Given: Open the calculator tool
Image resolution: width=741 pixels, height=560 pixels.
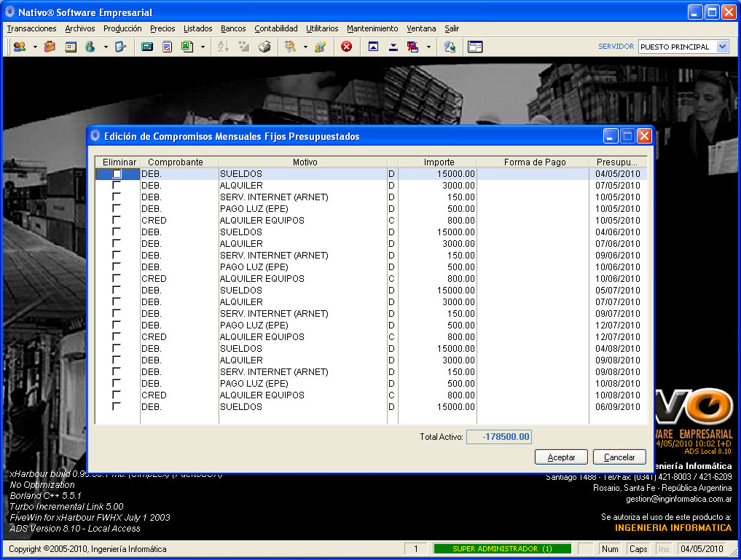Looking at the screenshot, I should click(x=146, y=47).
